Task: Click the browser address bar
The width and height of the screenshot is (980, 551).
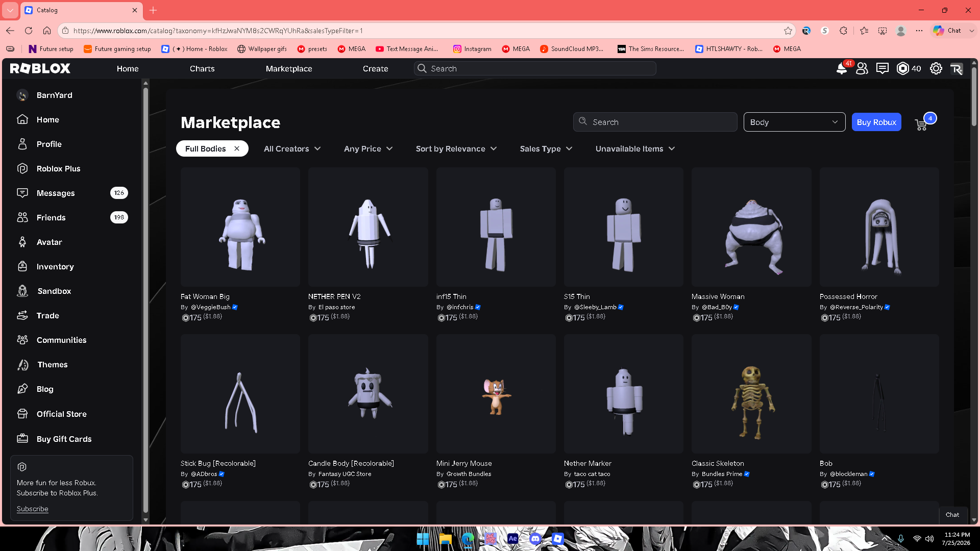Action: tap(426, 31)
